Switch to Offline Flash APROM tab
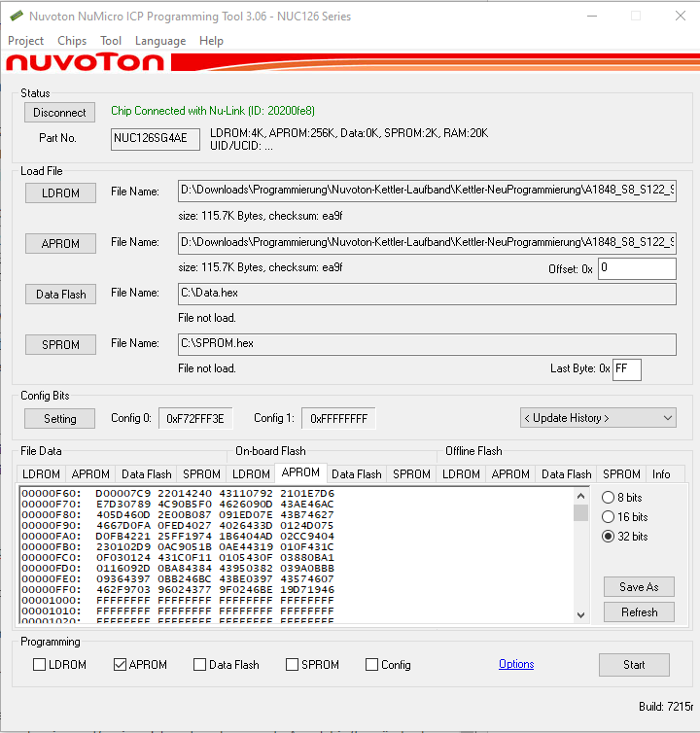Image resolution: width=700 pixels, height=733 pixels. (510, 474)
